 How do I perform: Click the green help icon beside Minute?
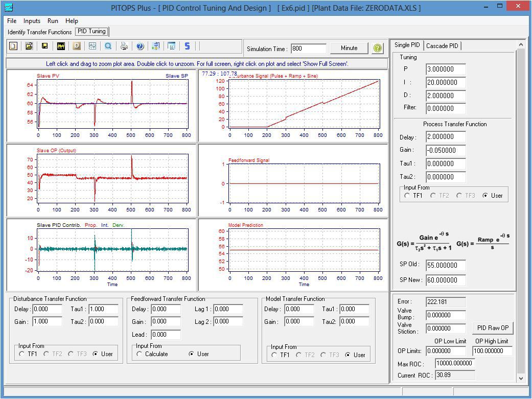[378, 48]
